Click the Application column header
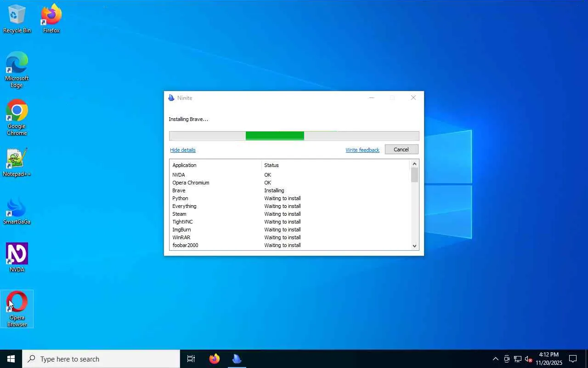This screenshot has width=588, height=368. click(215, 165)
